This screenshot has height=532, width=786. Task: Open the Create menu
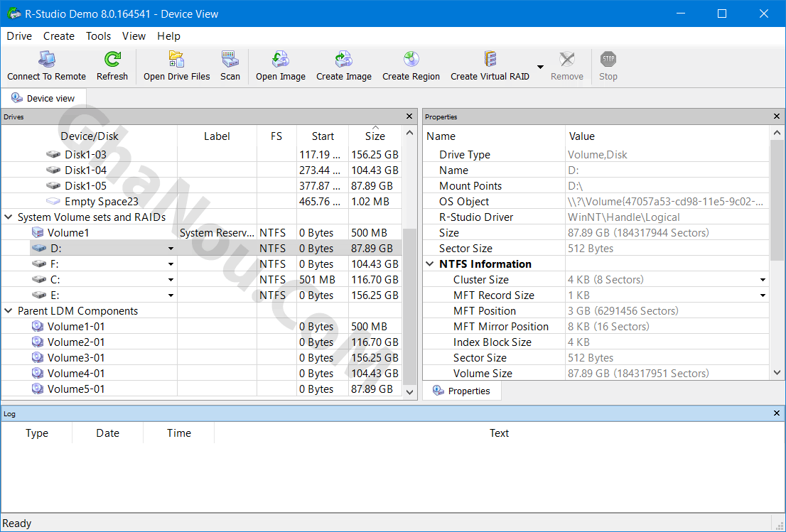pyautogui.click(x=59, y=36)
